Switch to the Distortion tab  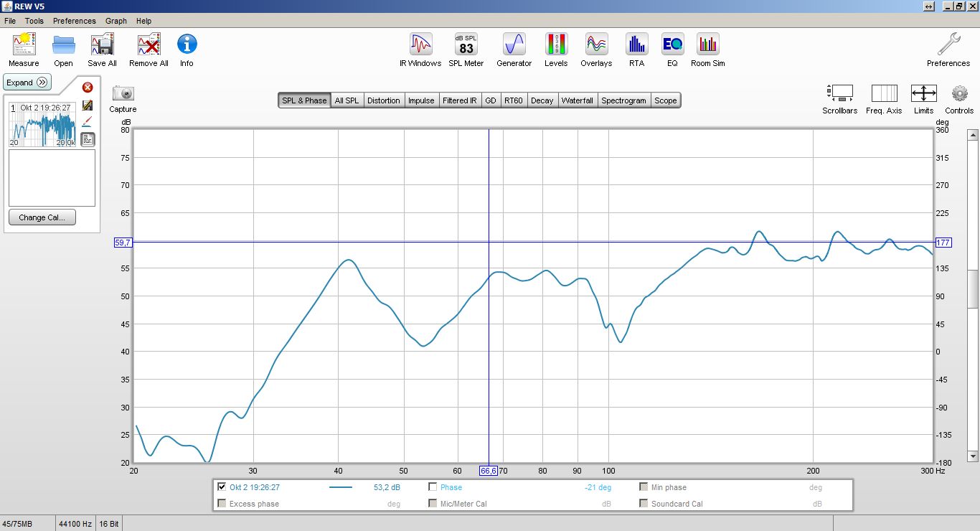tap(384, 100)
